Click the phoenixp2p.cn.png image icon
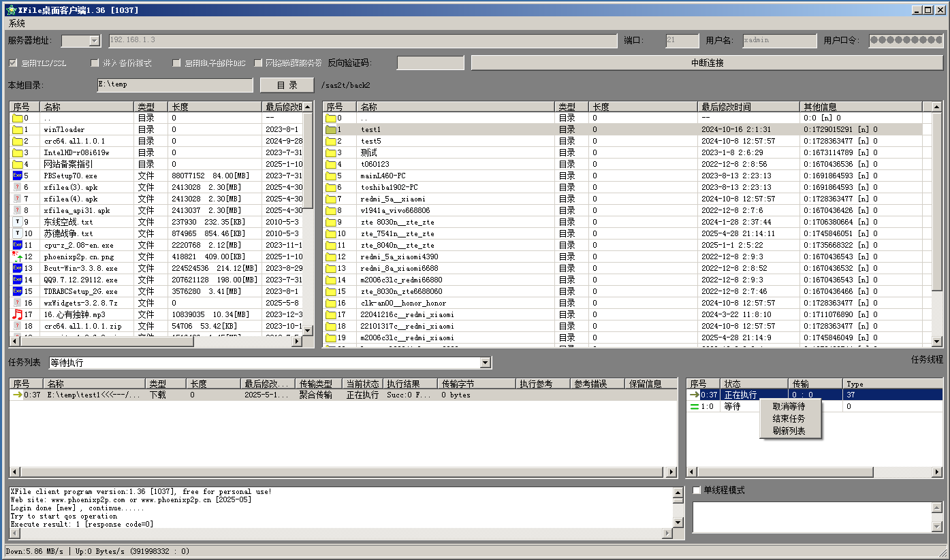 17,257
